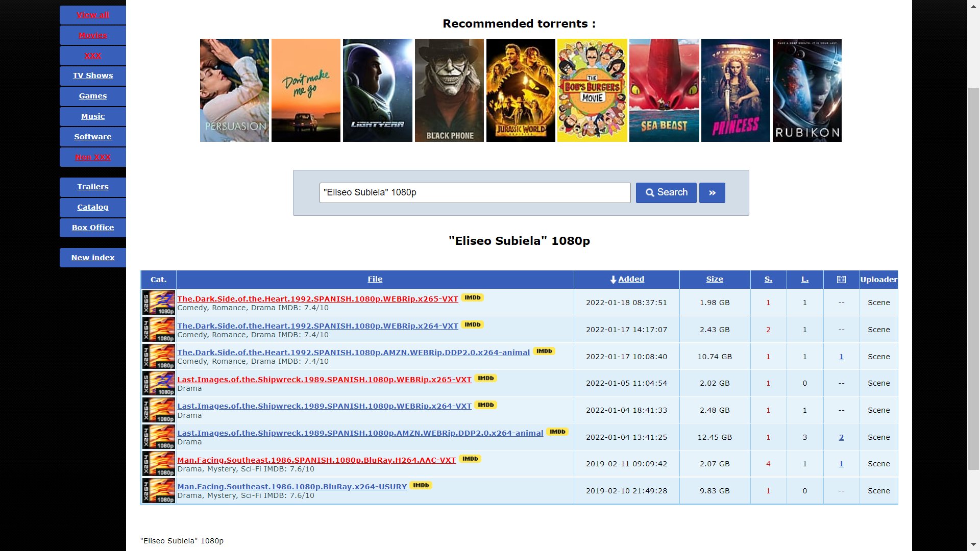Open comments link for 10.74 GB torrent

click(841, 357)
